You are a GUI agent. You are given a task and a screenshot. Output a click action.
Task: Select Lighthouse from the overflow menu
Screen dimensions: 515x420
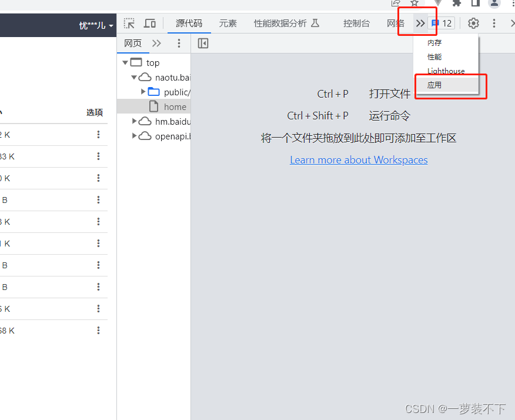click(x=446, y=71)
